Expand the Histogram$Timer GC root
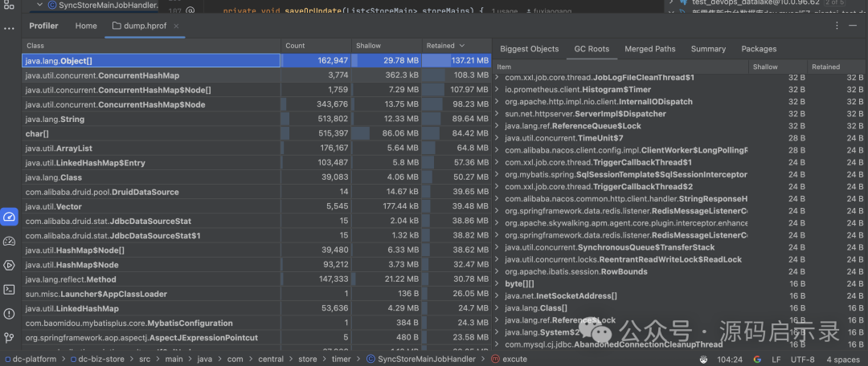This screenshot has height=366, width=868. tap(497, 90)
